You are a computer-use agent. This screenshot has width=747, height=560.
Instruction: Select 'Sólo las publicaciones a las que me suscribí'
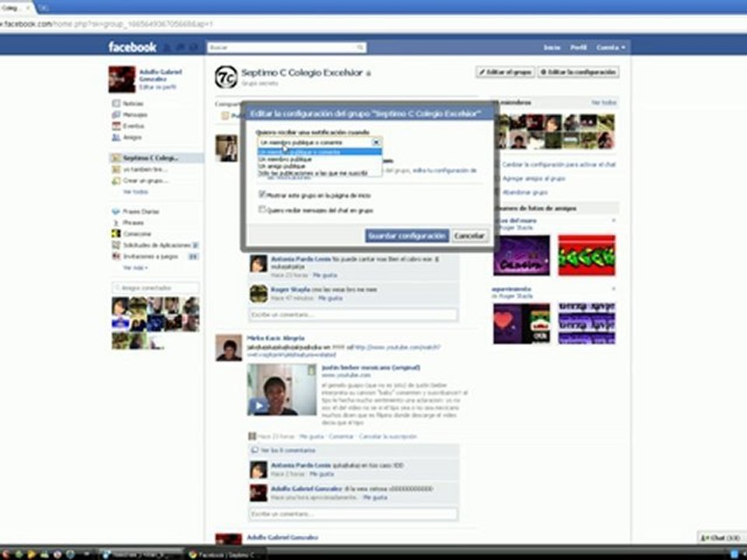pos(320,173)
